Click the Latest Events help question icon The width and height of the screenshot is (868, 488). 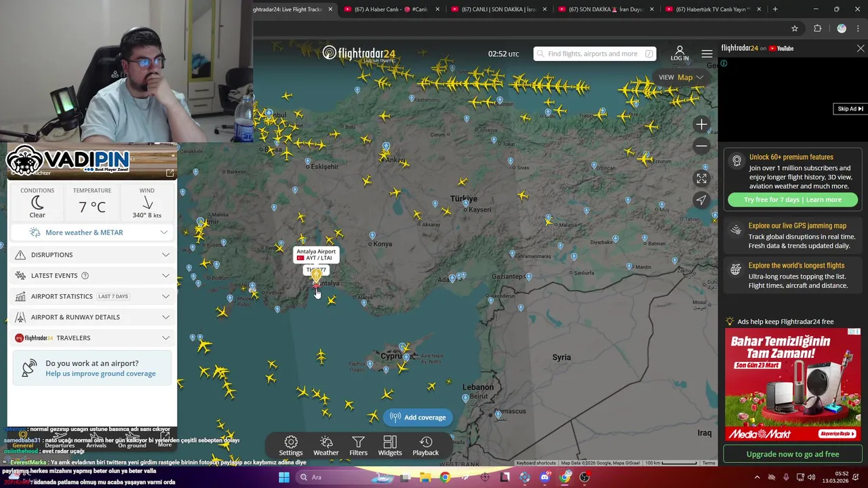tap(85, 276)
